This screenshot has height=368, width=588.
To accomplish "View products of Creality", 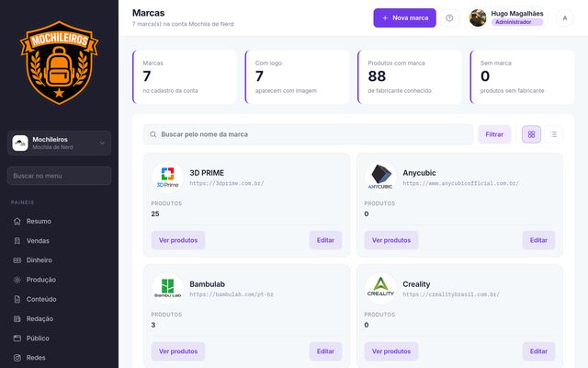I will tap(391, 351).
